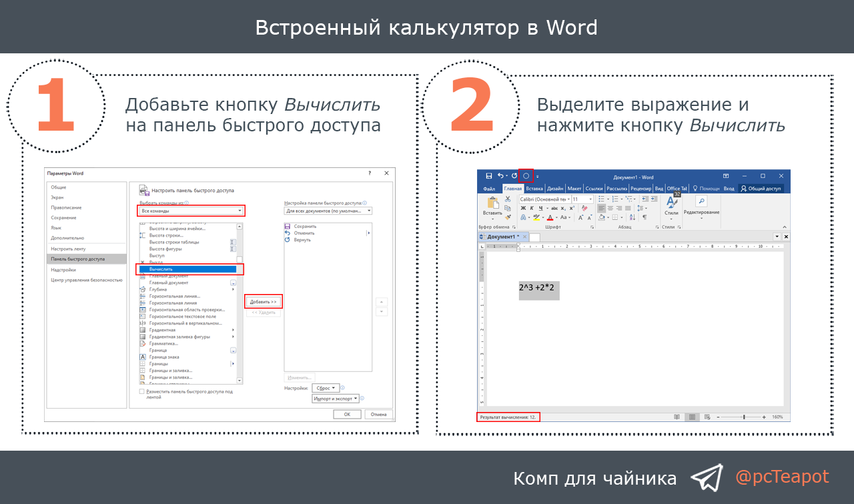Open the Сброс settings dropdown

[326, 387]
